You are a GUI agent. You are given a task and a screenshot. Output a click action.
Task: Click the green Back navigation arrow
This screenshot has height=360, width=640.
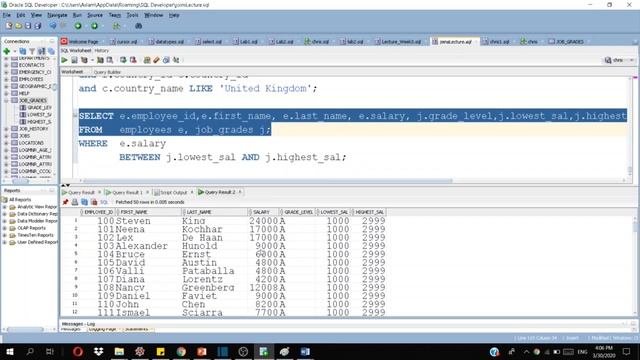point(78,26)
